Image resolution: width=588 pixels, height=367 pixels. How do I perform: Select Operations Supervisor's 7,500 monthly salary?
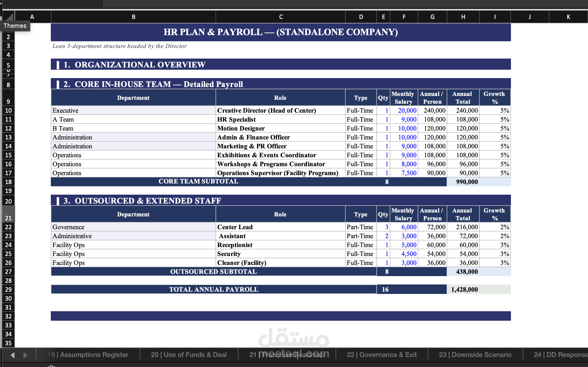coord(404,173)
